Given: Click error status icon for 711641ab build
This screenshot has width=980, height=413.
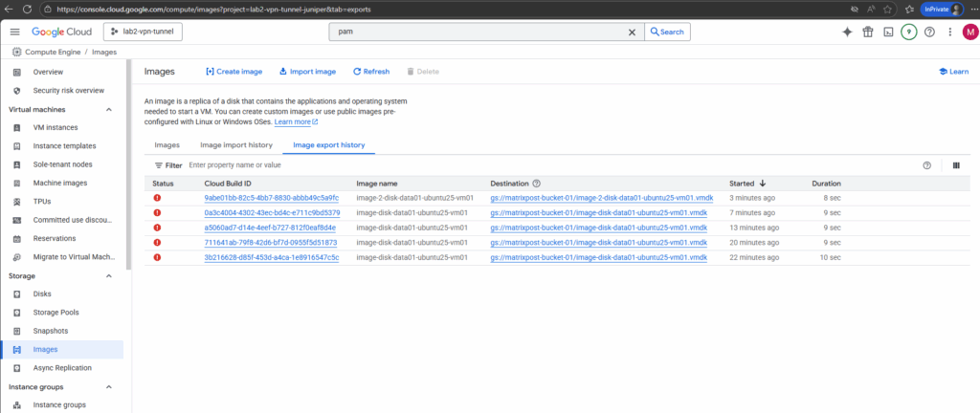Looking at the screenshot, I should pyautogui.click(x=157, y=243).
